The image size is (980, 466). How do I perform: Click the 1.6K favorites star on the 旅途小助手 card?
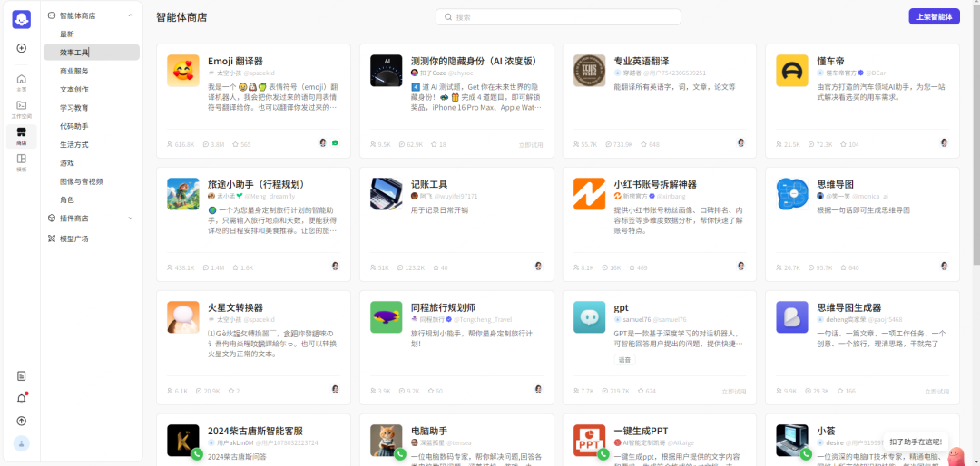[x=242, y=267]
